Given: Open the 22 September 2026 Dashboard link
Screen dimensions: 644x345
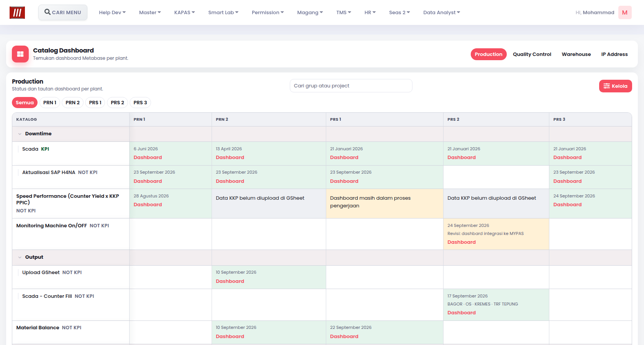Looking at the screenshot, I should tap(344, 337).
